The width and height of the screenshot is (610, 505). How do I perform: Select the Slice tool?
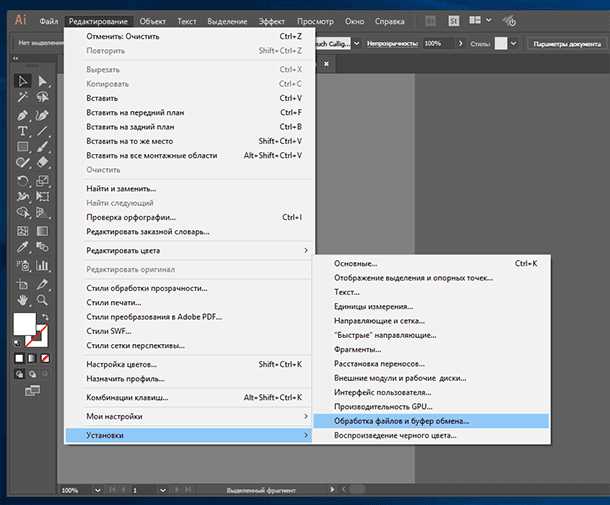pyautogui.click(x=42, y=284)
